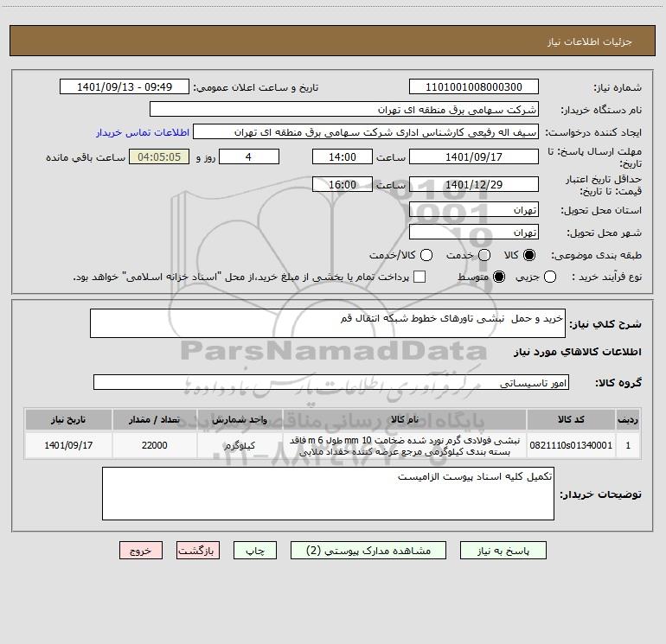
Task: Click the quantity cell 22000
Action: (x=155, y=445)
